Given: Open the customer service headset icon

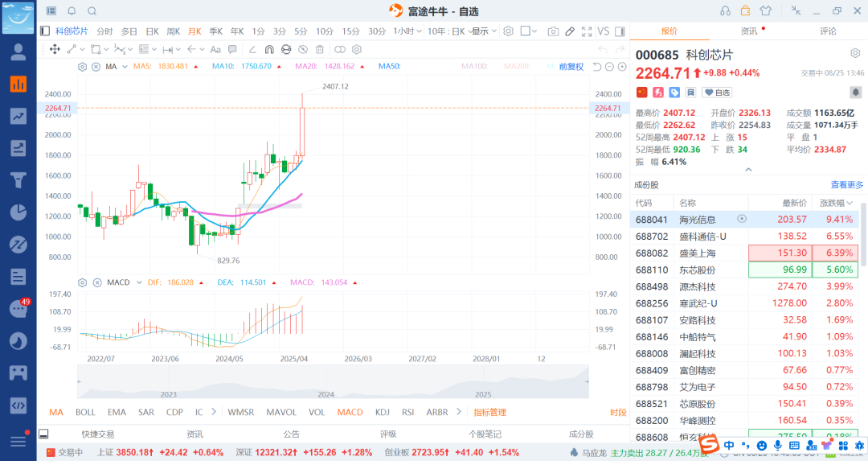Looking at the screenshot, I should point(725,10).
